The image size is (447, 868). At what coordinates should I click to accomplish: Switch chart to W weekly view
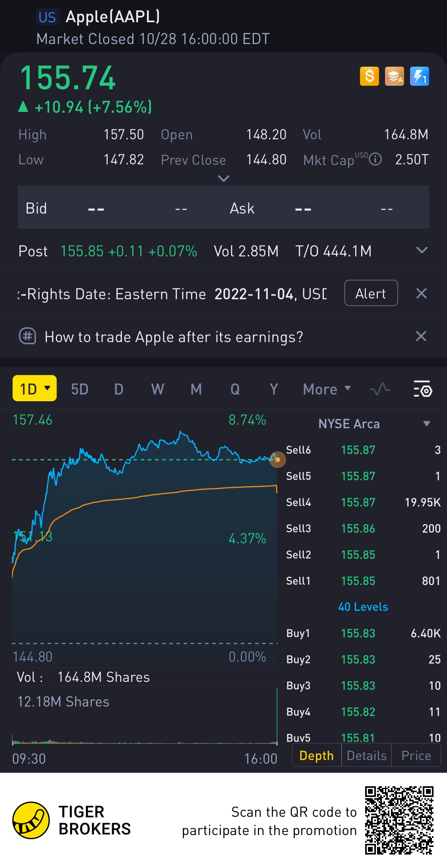[x=158, y=389]
